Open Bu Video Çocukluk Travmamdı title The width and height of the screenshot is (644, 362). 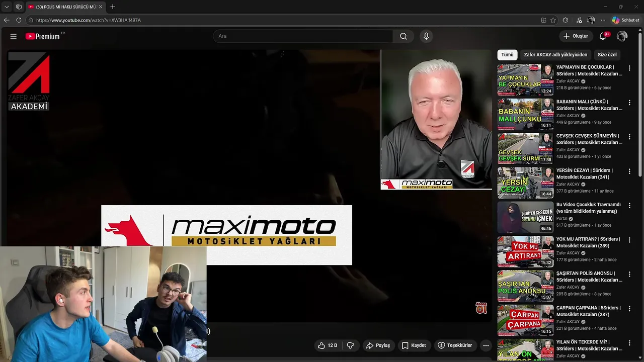point(589,208)
